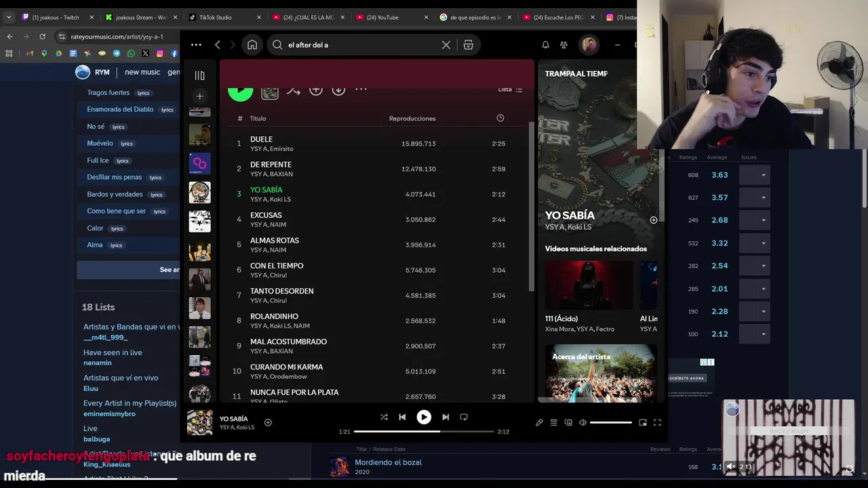
Task: Open RYM 'new music' nav item
Action: coord(142,73)
